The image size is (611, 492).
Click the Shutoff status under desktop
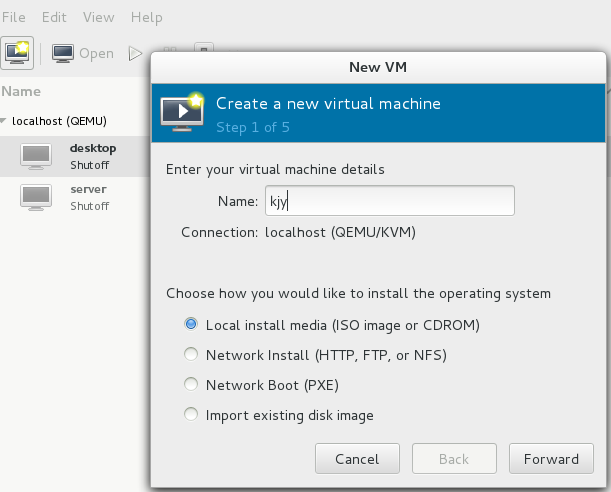pyautogui.click(x=90, y=165)
